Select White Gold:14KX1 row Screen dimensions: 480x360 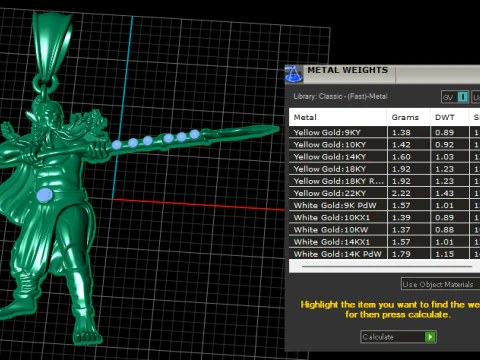tap(384, 242)
